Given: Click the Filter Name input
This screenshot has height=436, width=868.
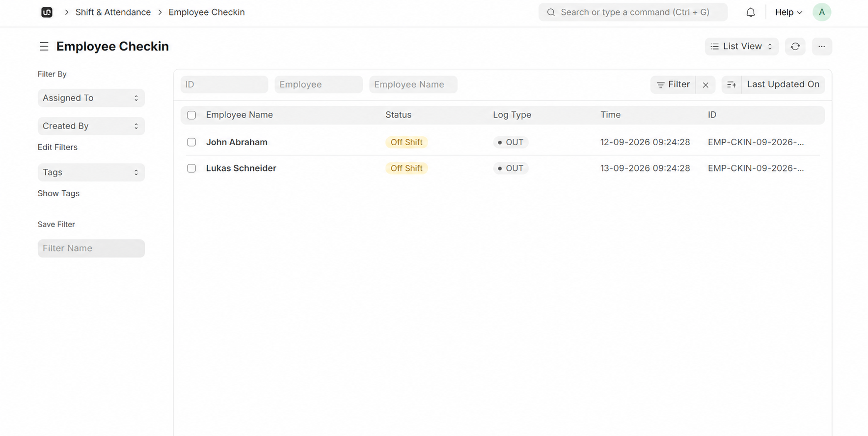Looking at the screenshot, I should coord(91,249).
